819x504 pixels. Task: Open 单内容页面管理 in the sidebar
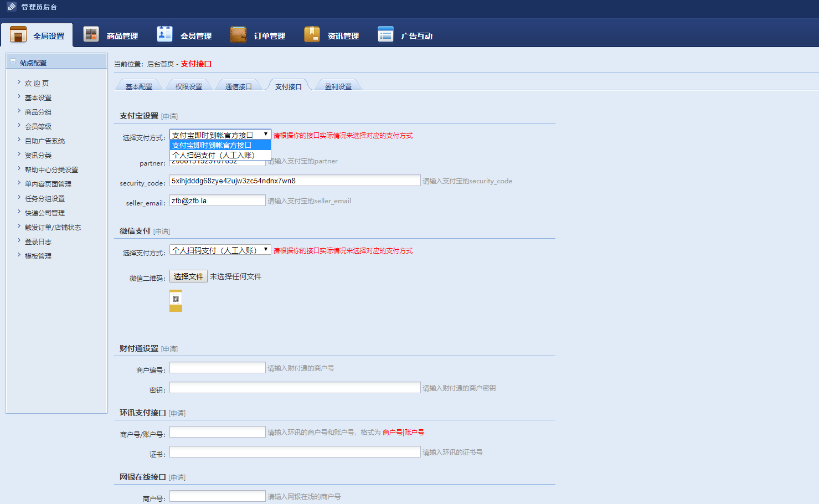[x=48, y=184]
